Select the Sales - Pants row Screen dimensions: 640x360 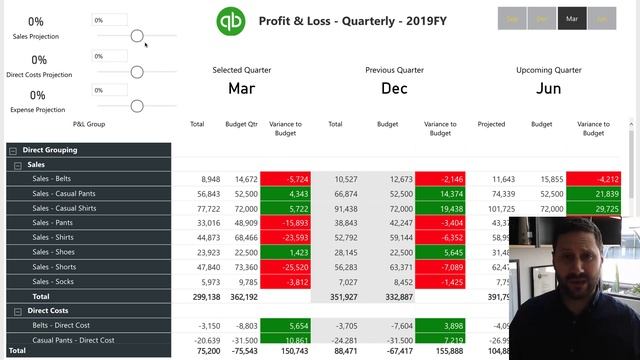[89, 223]
